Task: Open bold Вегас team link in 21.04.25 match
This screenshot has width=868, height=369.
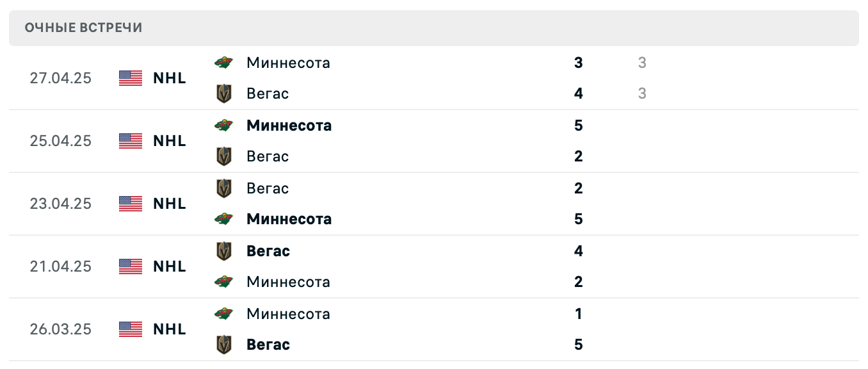Action: pyautogui.click(x=268, y=251)
